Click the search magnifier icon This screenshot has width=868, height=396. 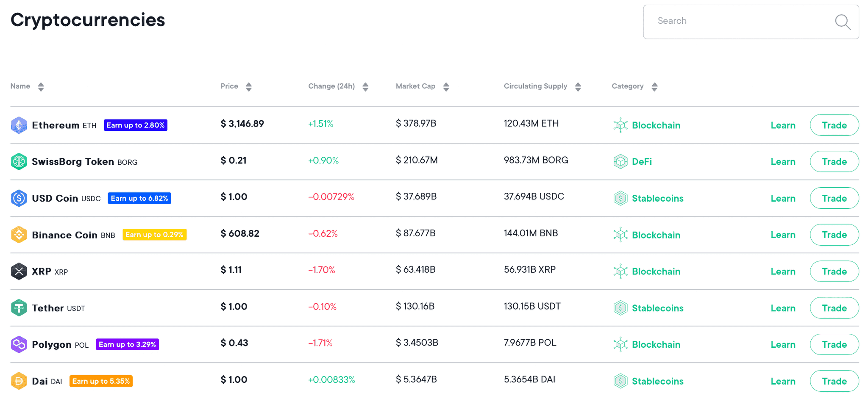point(843,22)
